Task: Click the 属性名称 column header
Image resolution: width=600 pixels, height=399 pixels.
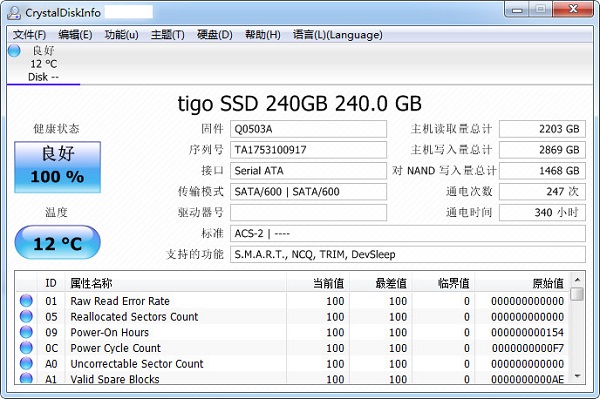Action: pos(175,283)
